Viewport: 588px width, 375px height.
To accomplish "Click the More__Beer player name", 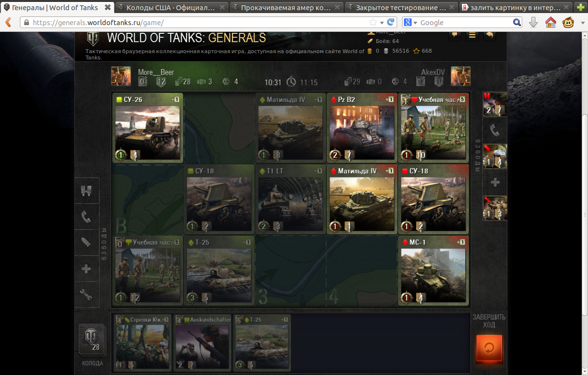I will (156, 72).
